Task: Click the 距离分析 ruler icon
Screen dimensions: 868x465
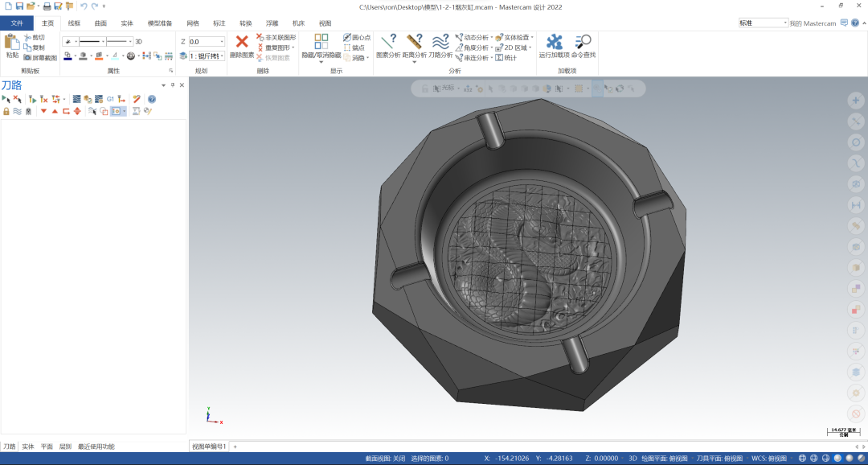Action: point(414,42)
